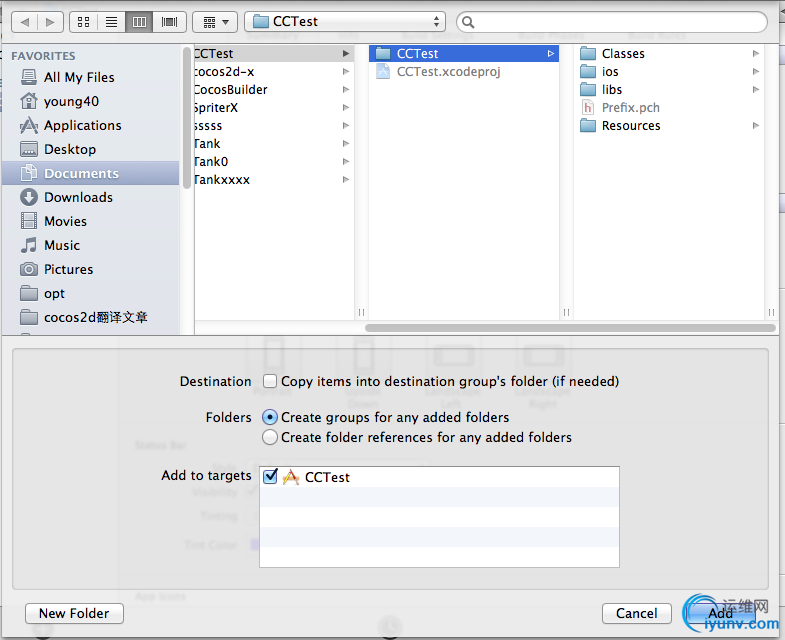
Task: Uncheck CCTest target checkbox
Action: point(270,476)
